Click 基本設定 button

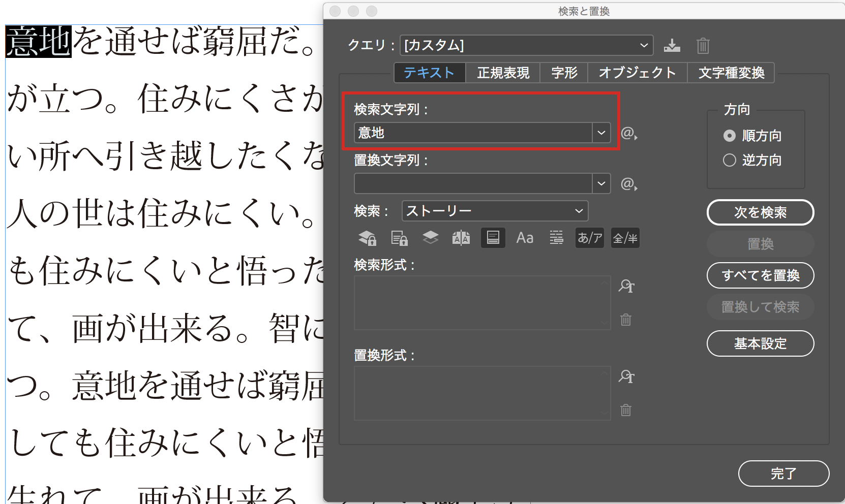(761, 343)
